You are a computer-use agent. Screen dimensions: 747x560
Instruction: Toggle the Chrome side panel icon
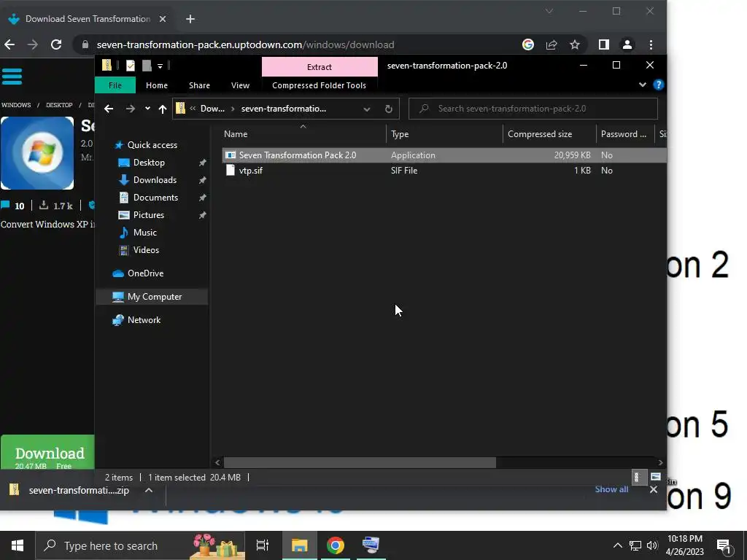603,44
